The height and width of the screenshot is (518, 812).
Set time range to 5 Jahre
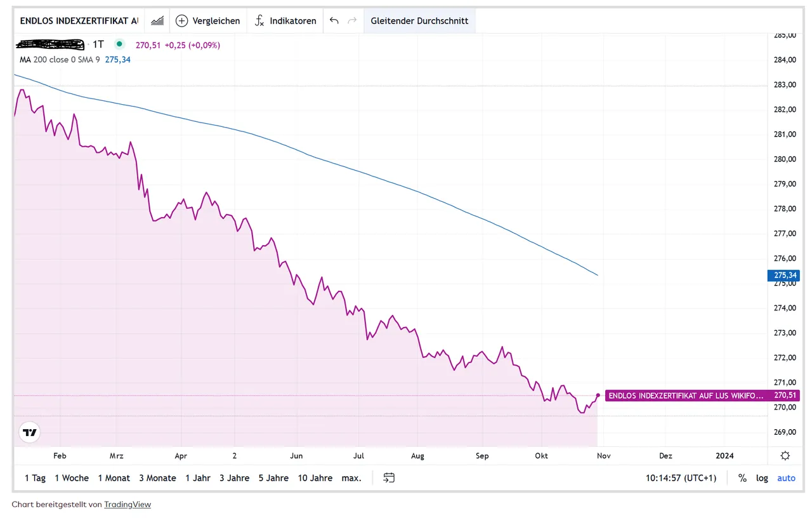(x=273, y=478)
